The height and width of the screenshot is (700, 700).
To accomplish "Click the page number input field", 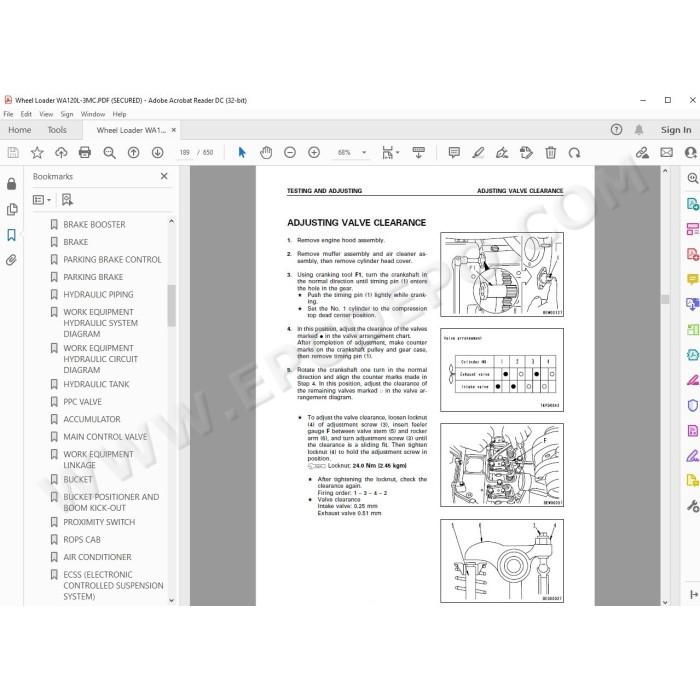I will (x=185, y=153).
